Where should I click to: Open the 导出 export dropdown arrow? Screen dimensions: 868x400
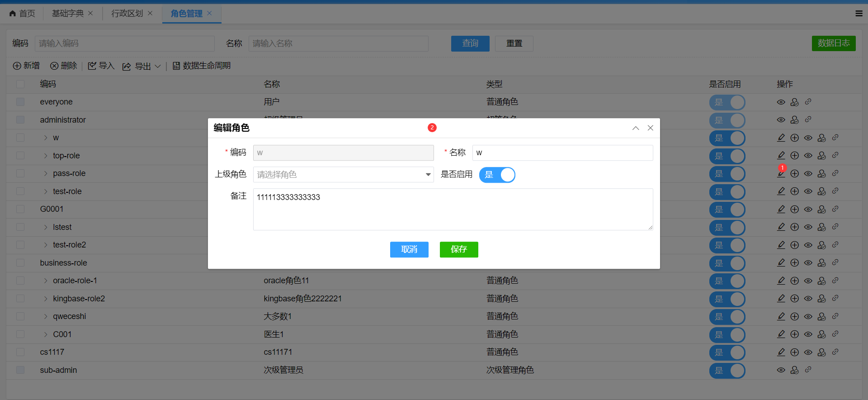pyautogui.click(x=158, y=66)
